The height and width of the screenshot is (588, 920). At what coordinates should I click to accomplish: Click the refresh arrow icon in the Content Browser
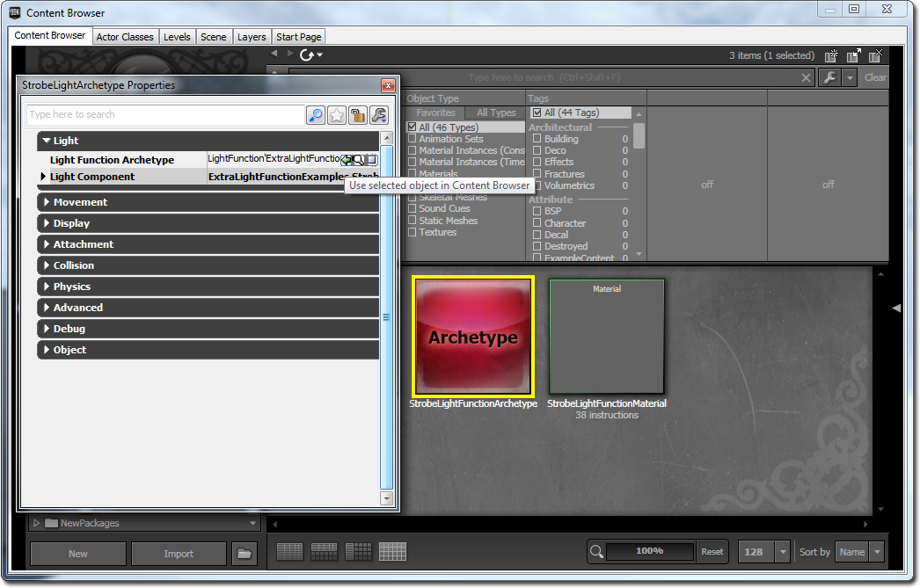tap(308, 54)
